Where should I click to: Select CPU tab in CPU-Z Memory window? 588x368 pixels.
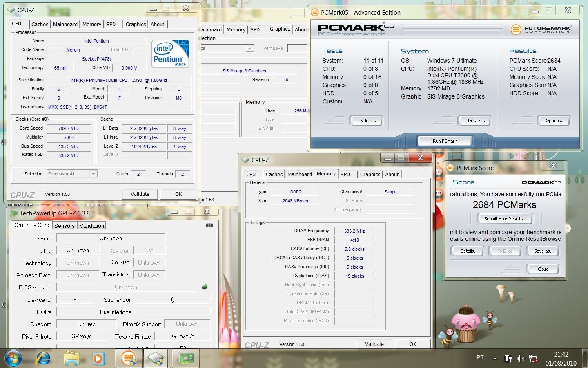point(251,174)
